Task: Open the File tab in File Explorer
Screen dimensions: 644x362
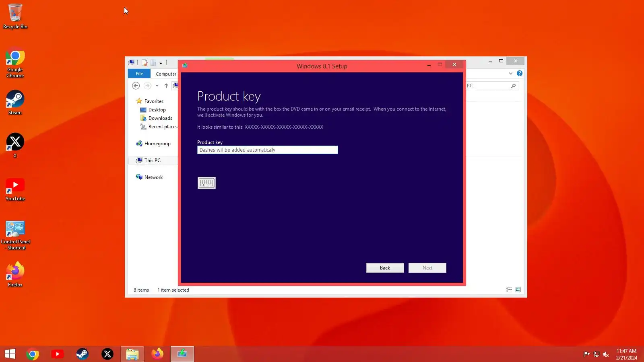Action: coord(139,74)
